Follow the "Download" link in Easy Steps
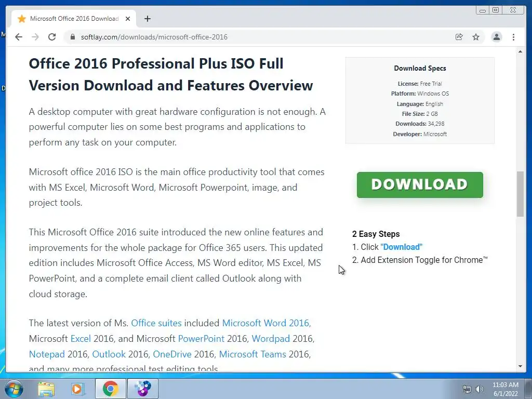532x399 pixels. 402,247
